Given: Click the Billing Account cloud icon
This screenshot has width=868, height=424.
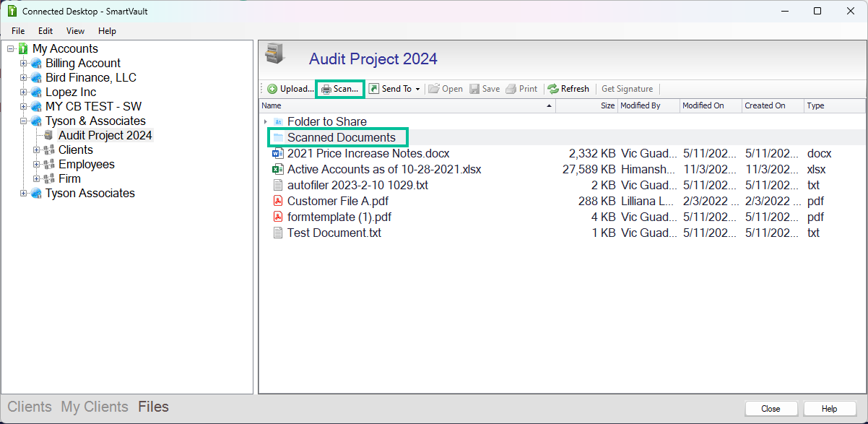Looking at the screenshot, I should (x=36, y=63).
